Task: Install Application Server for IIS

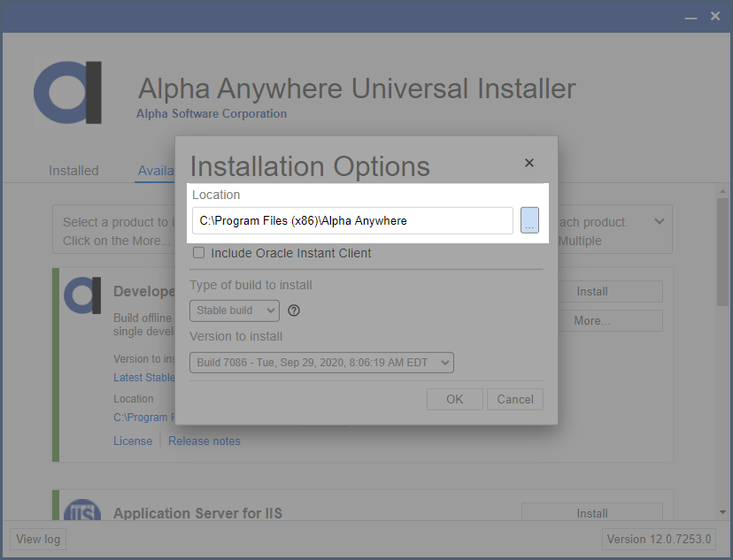Action: pyautogui.click(x=591, y=513)
